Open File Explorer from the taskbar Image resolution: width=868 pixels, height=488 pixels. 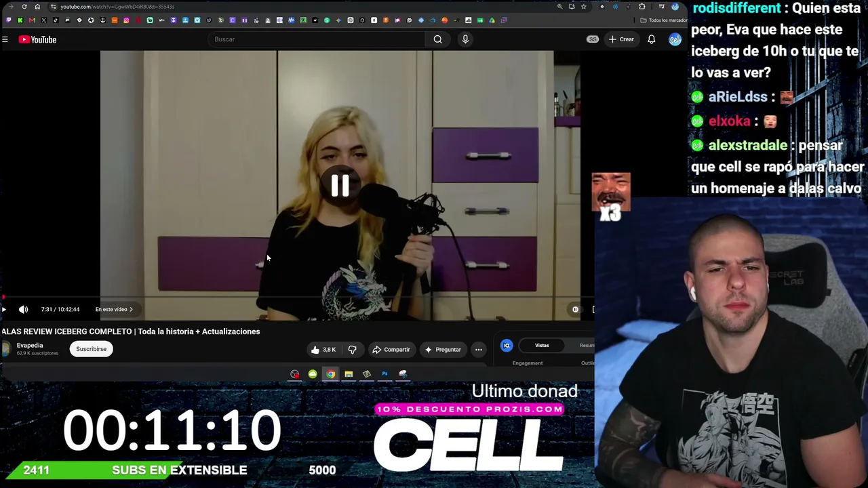pyautogui.click(x=349, y=374)
